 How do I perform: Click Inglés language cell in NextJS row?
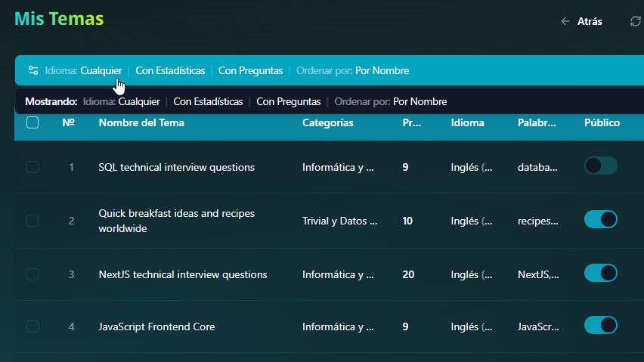[x=472, y=274]
